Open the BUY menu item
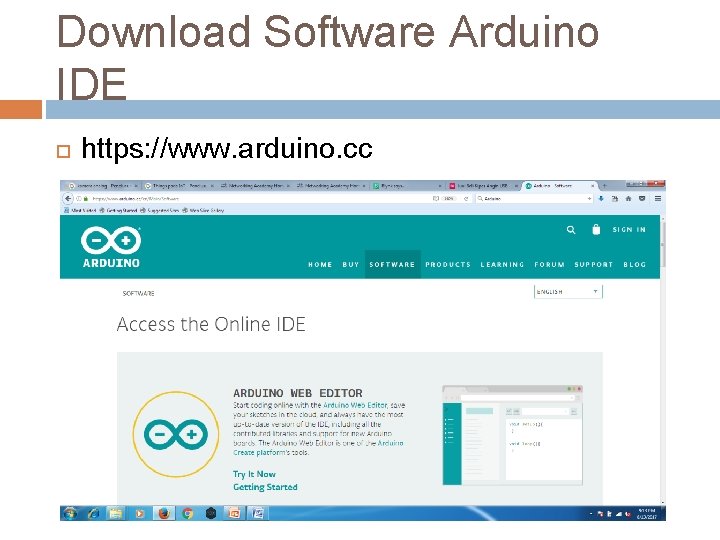This screenshot has height=540, width=720. tap(350, 264)
